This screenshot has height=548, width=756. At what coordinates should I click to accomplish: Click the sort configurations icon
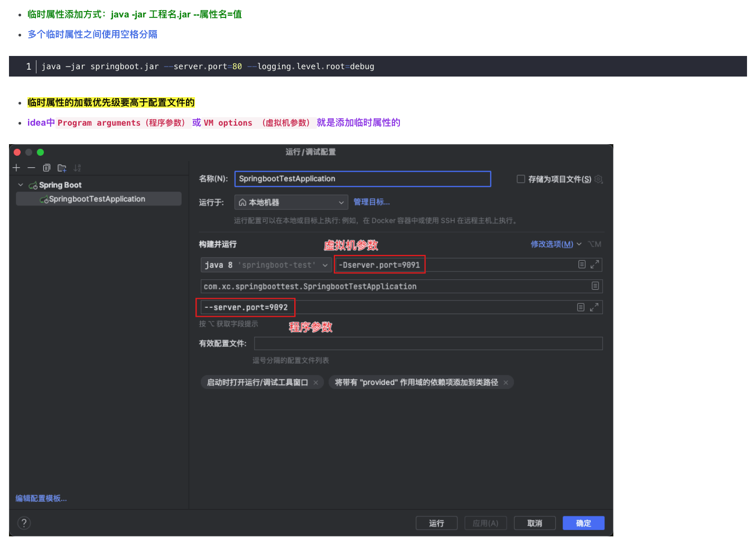click(77, 168)
